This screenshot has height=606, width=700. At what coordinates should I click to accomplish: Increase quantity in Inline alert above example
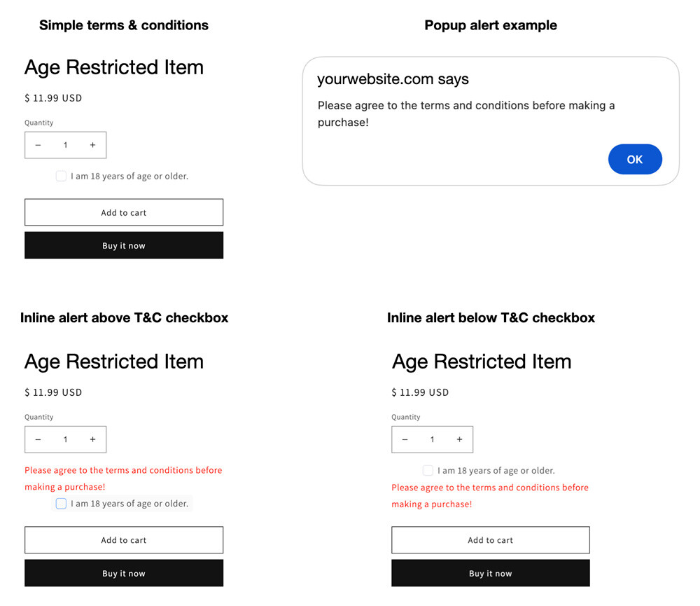coord(92,439)
